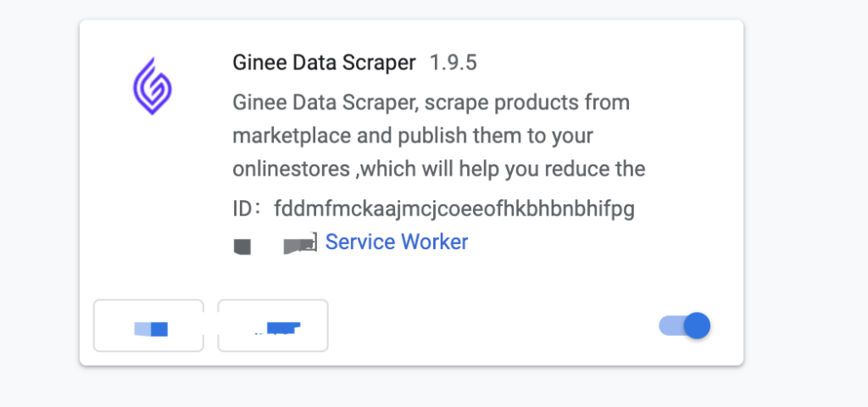This screenshot has width=868, height=407.
Task: Click the obscured gray label before Service Worker
Action: click(x=300, y=244)
